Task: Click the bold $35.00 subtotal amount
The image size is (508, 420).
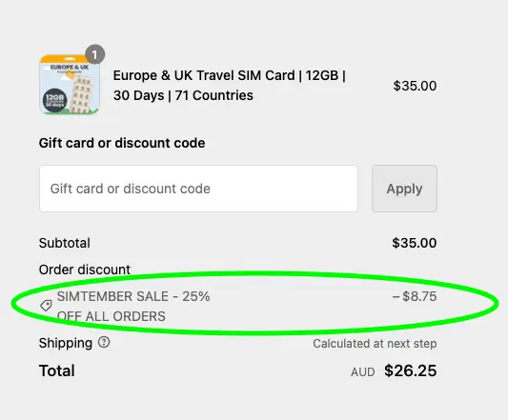Action: pyautogui.click(x=415, y=243)
